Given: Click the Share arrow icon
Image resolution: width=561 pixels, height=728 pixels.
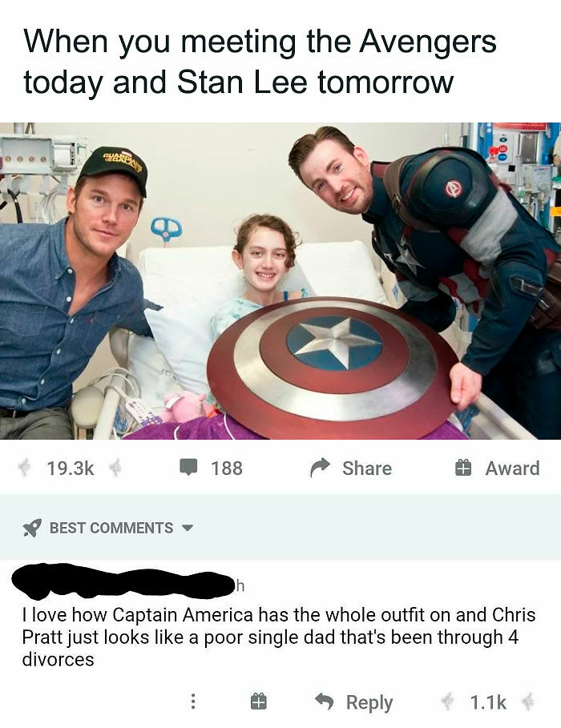Looking at the screenshot, I should 320,468.
